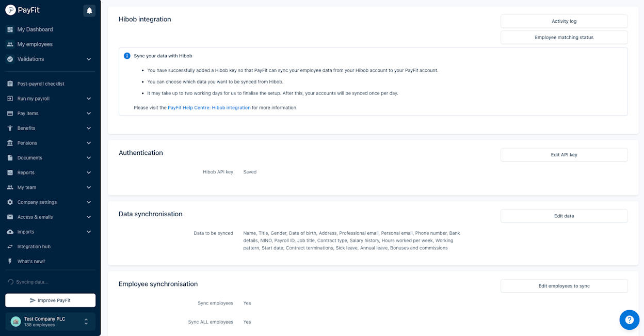
Task: Click the Edit data button
Action: coord(564,216)
